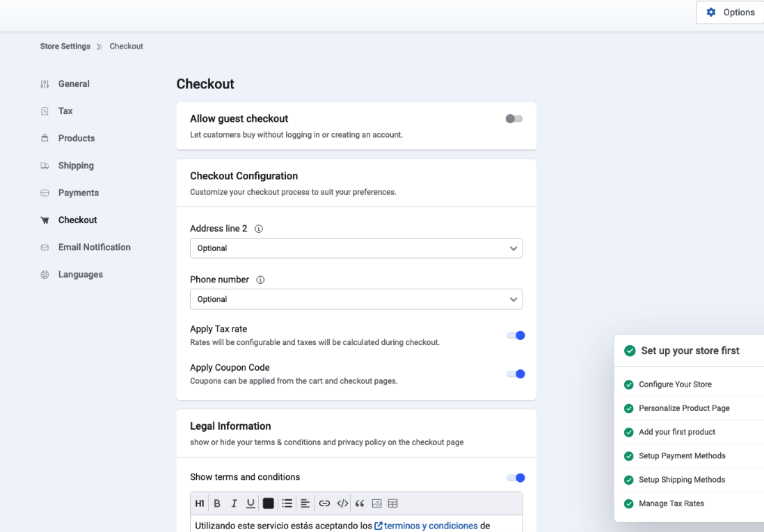Insert a bulleted list in the editor
This screenshot has width=764, height=532.
(287, 503)
